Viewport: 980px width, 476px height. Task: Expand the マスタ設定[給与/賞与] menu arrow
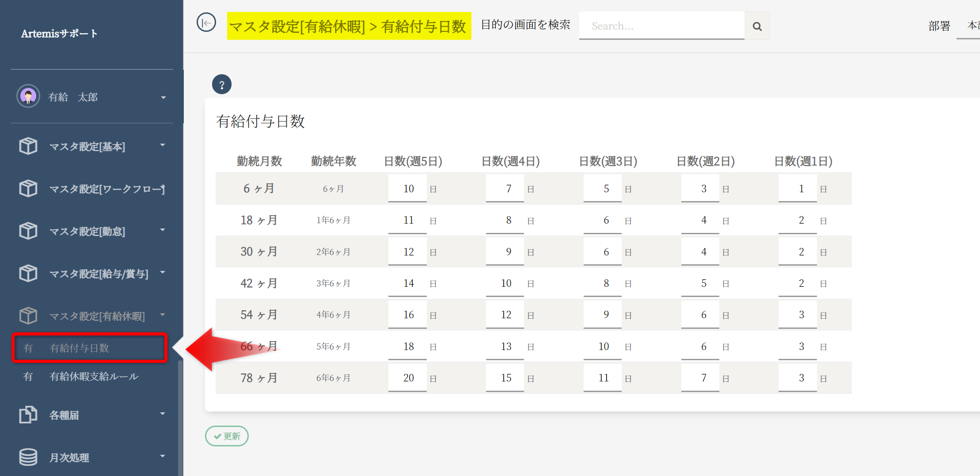(x=163, y=272)
